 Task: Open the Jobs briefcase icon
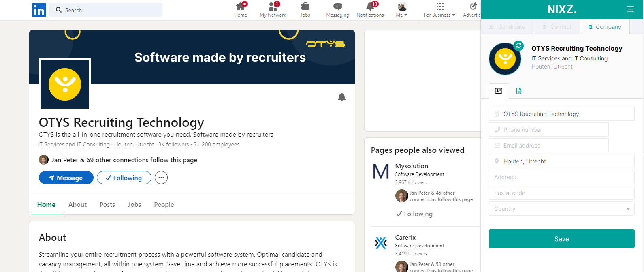[x=305, y=6]
